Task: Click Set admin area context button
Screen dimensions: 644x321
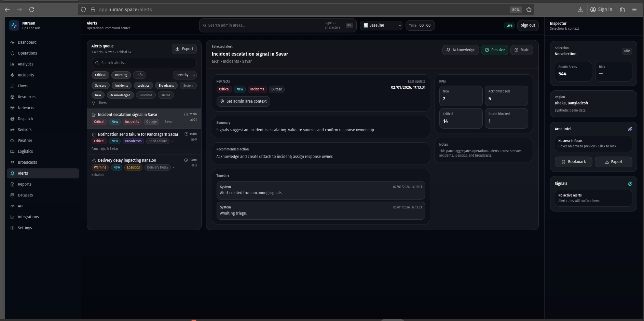Action: [243, 101]
